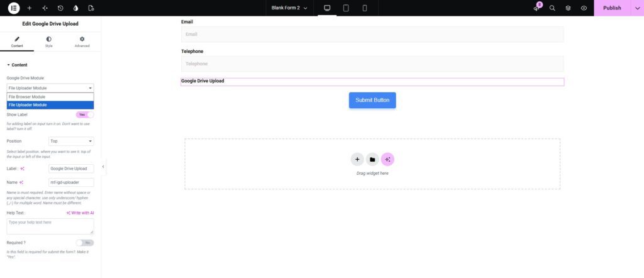644x278 pixels.
Task: Switch to desktop view icon
Action: [x=327, y=8]
